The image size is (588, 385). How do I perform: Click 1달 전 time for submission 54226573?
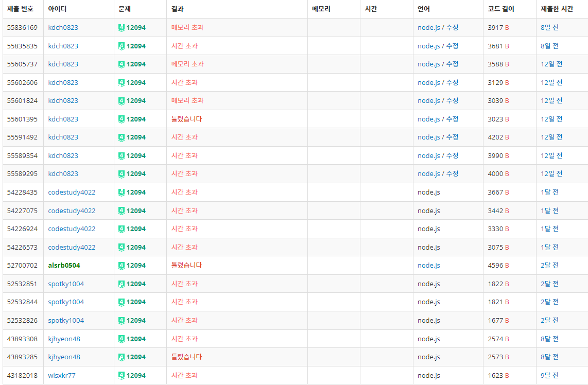[549, 247]
